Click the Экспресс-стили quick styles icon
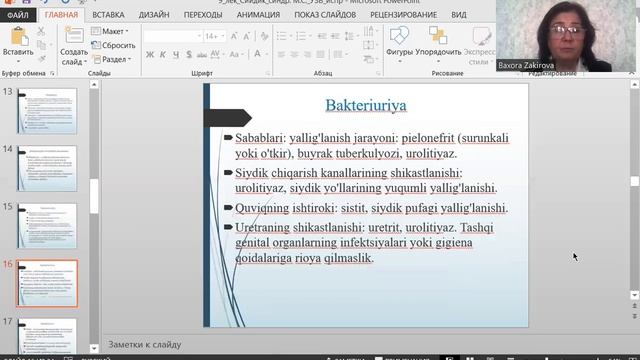 481,36
